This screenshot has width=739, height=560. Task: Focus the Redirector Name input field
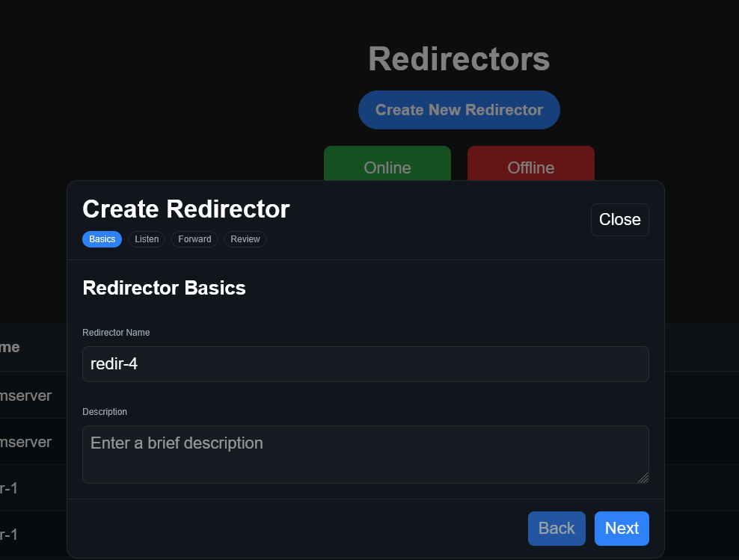366,364
